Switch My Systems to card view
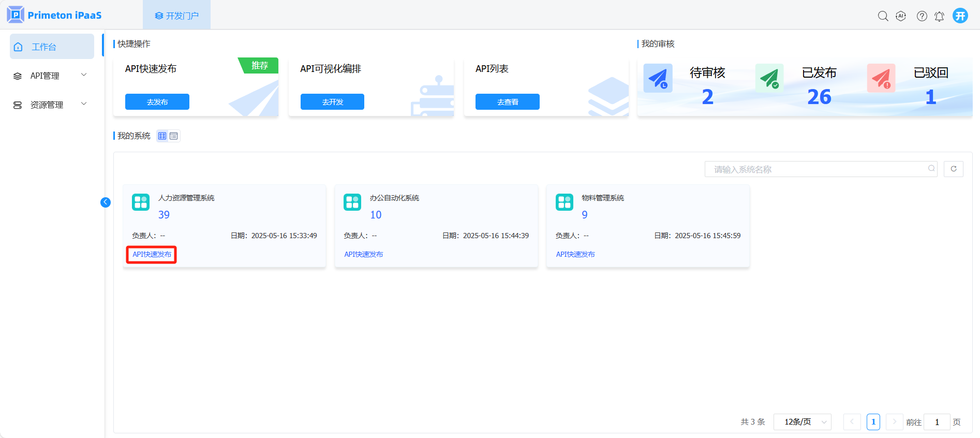 coord(162,136)
